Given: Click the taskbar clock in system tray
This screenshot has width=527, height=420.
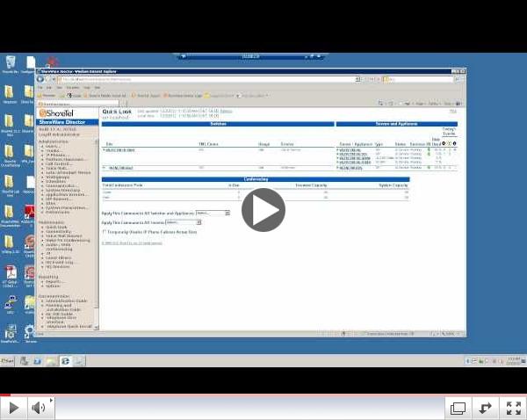Looking at the screenshot, I should click(514, 361).
